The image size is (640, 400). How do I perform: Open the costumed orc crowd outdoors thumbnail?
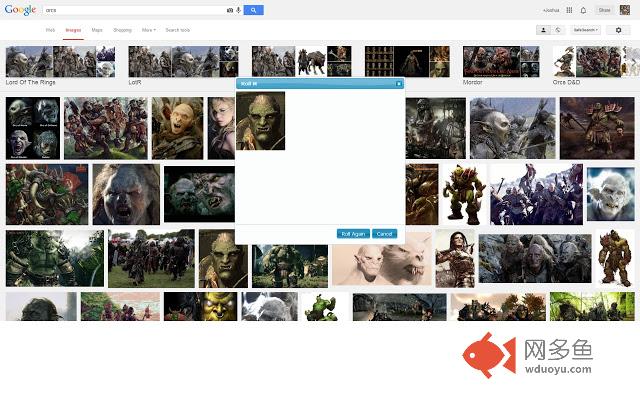pos(151,258)
